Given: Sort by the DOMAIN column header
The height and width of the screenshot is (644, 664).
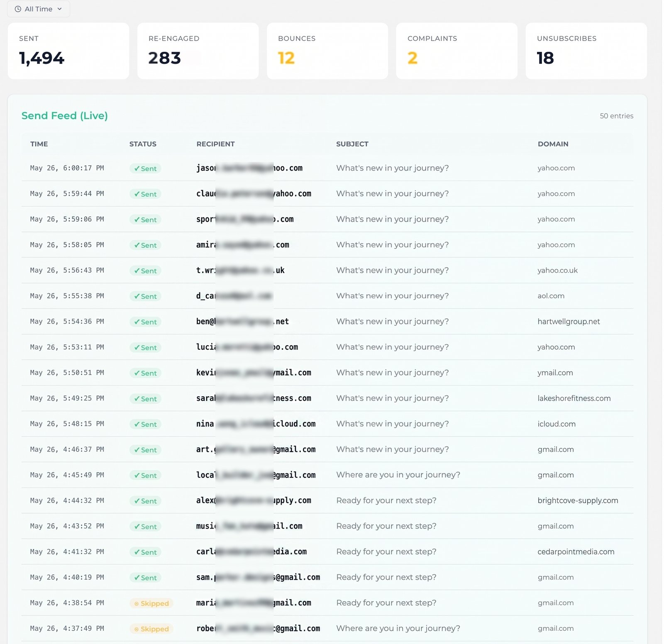Looking at the screenshot, I should pos(553,144).
